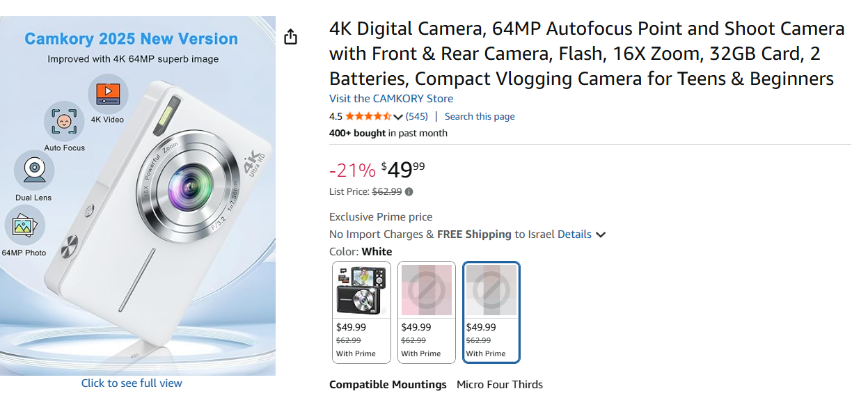Click the 4K Video feature icon

tap(108, 94)
